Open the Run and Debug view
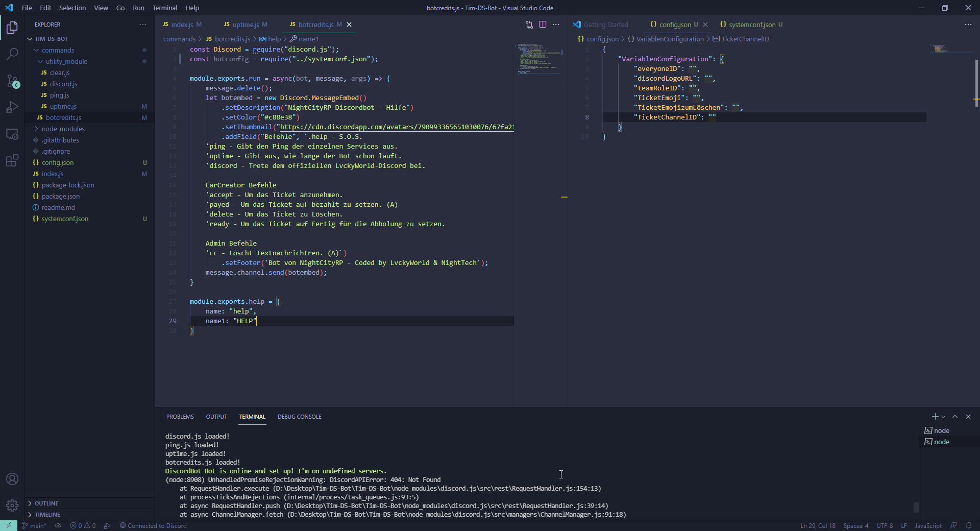Screen dimensions: 980x531 point(12,108)
